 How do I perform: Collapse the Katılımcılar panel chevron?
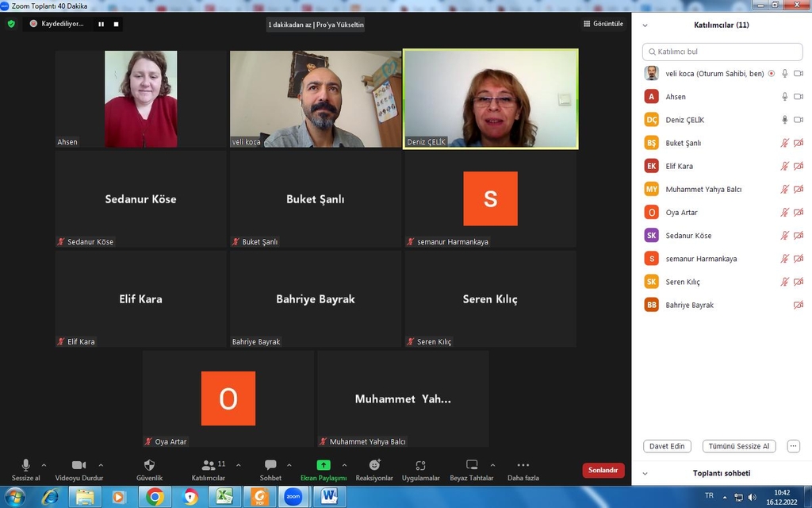(x=645, y=25)
